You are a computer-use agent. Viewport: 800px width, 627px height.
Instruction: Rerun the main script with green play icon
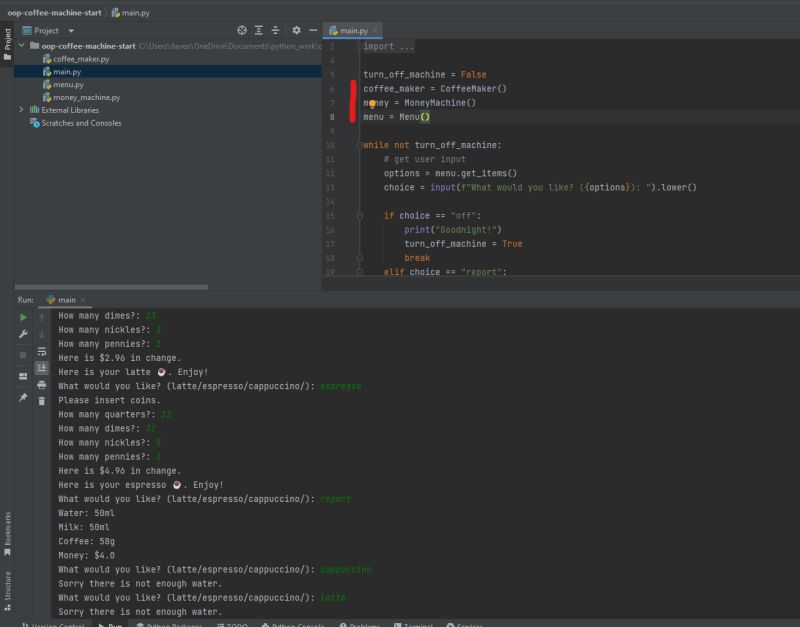(23, 317)
